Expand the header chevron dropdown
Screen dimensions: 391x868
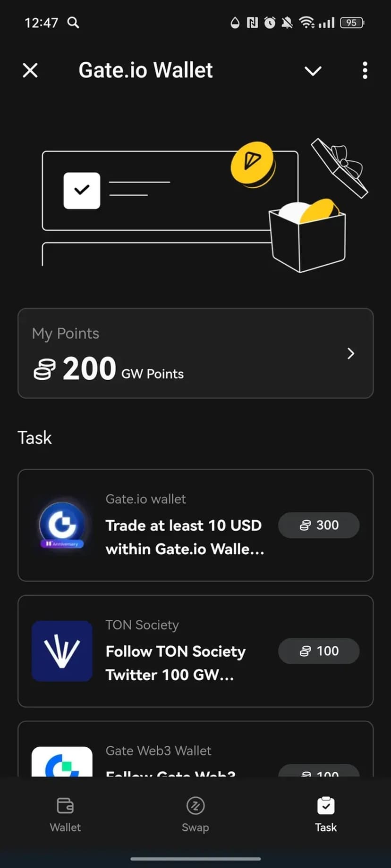coord(313,71)
